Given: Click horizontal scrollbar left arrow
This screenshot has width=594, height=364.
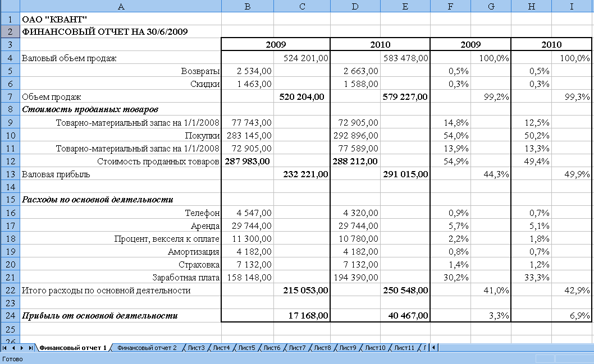Looking at the screenshot, I should tap(434, 347).
